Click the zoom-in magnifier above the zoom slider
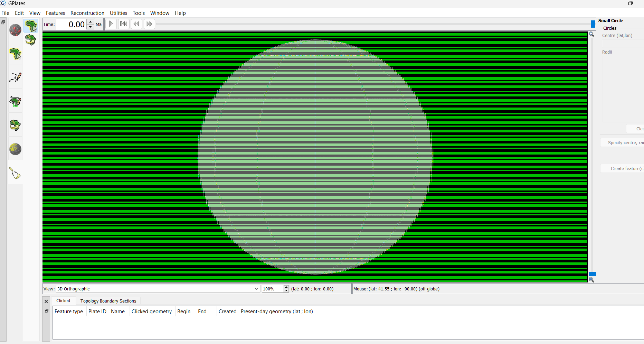644x344 pixels. coord(591,35)
